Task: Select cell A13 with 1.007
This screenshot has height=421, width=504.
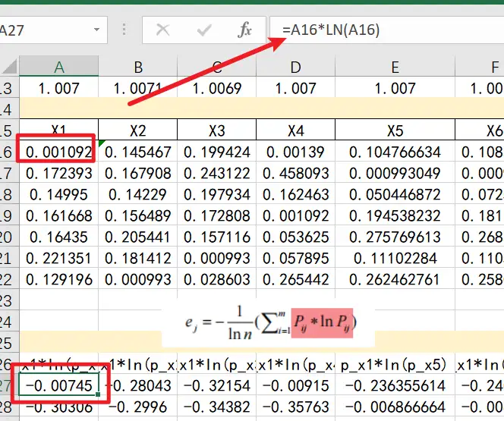Action: (58, 88)
